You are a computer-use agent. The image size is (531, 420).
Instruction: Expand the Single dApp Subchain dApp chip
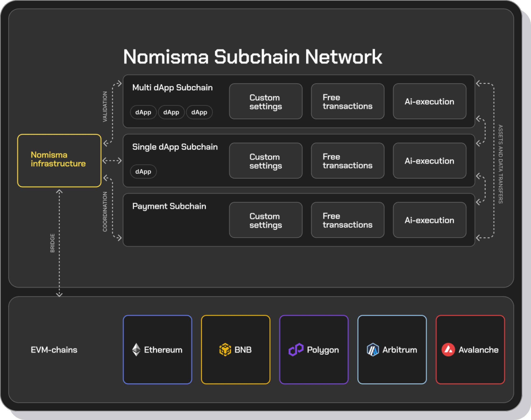click(143, 172)
